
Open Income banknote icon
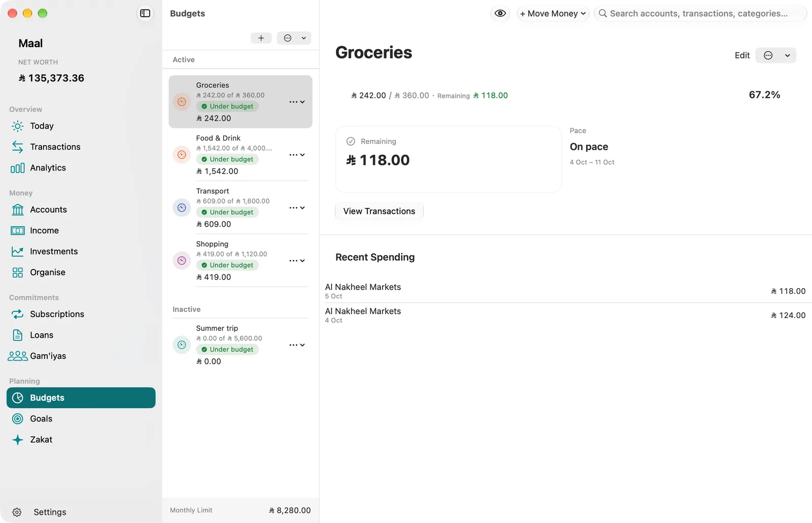coord(18,230)
